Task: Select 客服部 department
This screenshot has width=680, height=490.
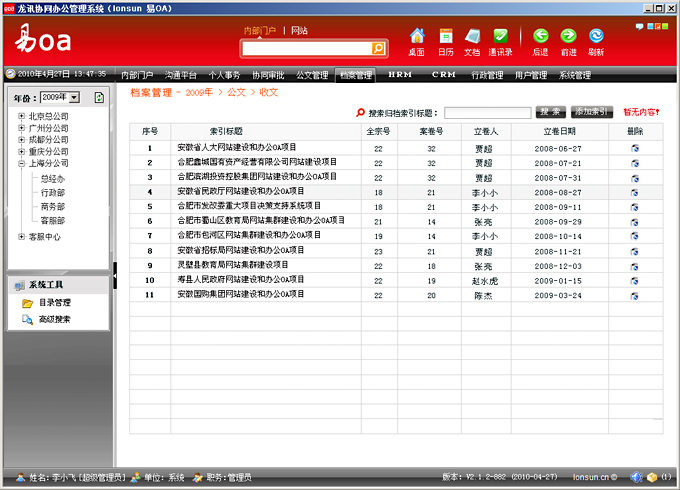Action: (52, 220)
